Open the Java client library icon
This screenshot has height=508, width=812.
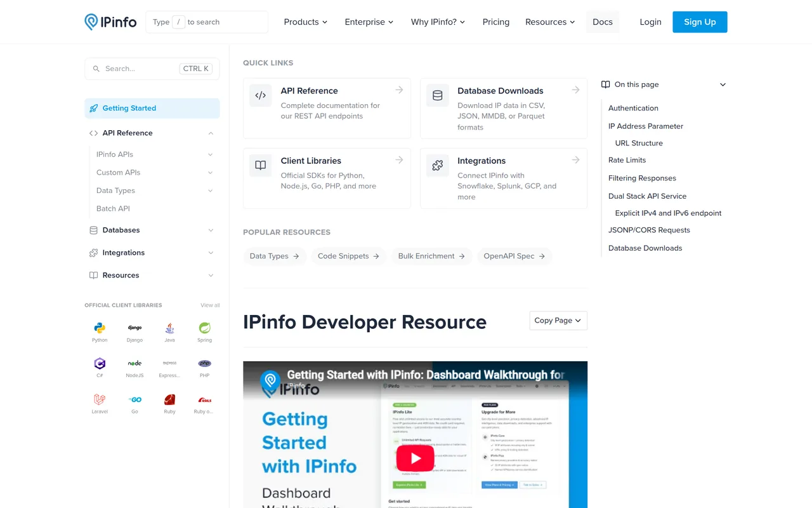169,328
